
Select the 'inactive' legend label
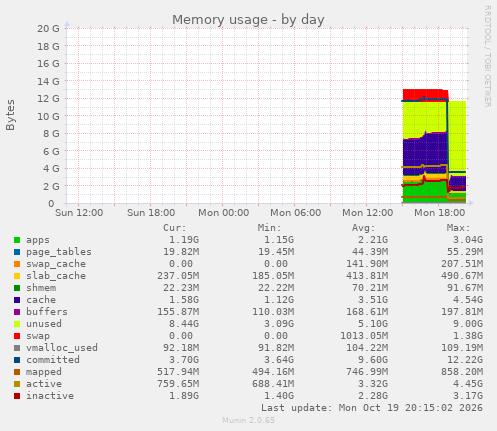50,396
